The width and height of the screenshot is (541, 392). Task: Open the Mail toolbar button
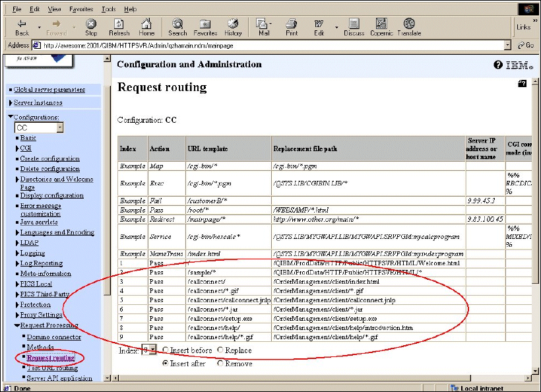(x=264, y=27)
